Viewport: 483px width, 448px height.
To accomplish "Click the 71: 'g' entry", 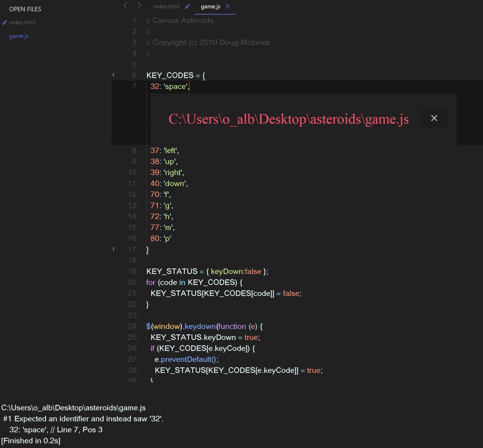I will (162, 205).
